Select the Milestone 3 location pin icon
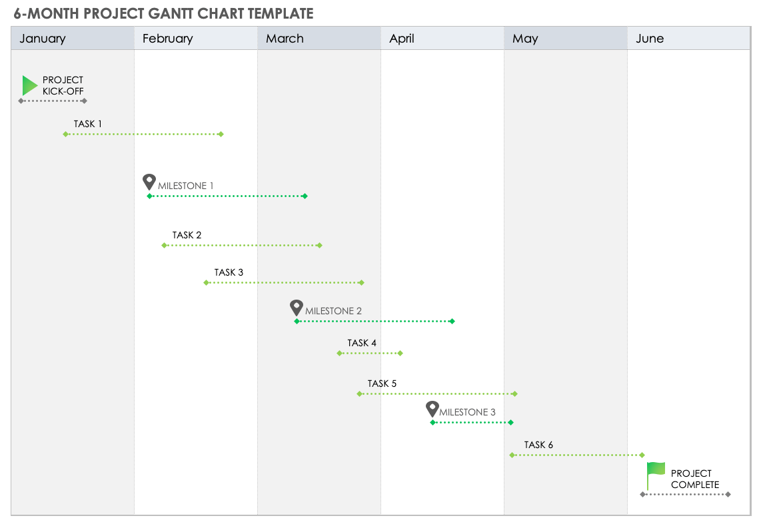This screenshot has height=532, width=763. 432,408
